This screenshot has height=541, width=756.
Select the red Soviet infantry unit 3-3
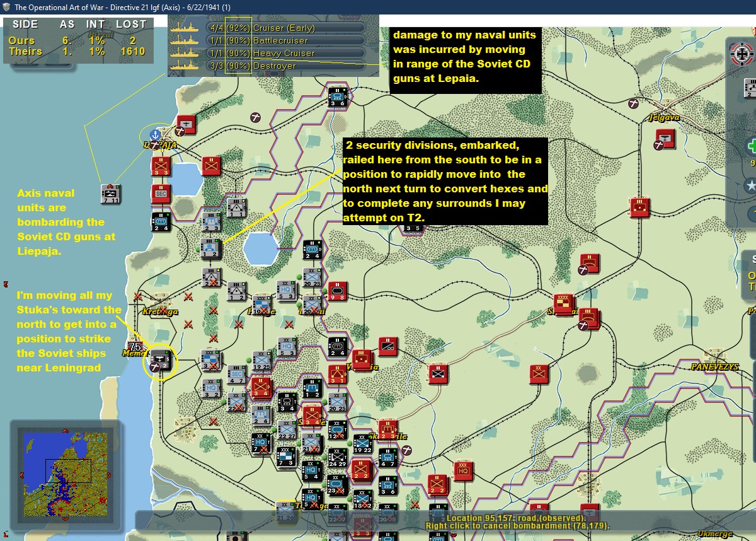(x=161, y=166)
